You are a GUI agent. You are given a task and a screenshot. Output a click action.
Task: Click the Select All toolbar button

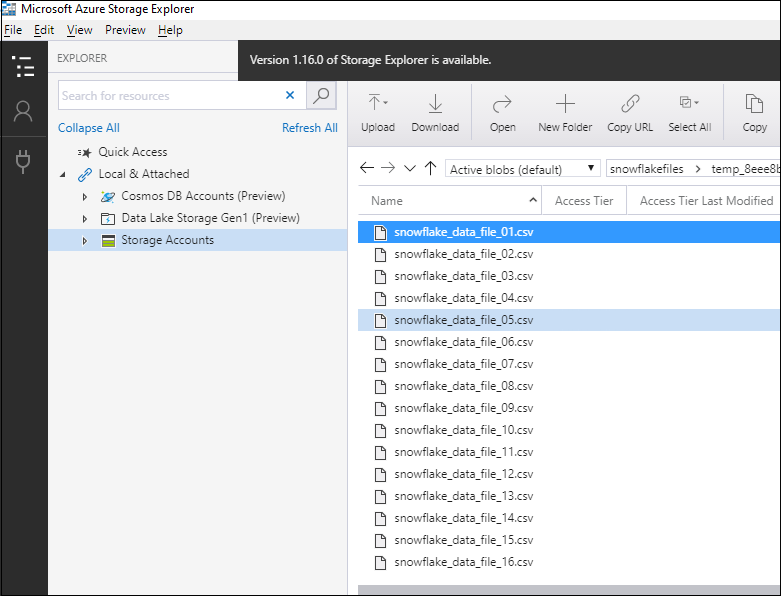[690, 114]
